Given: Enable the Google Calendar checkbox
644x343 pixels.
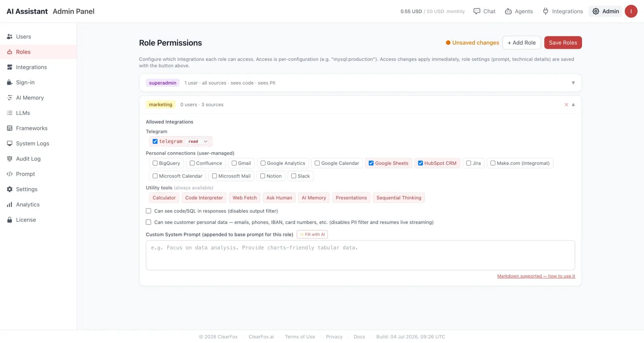Looking at the screenshot, I should 317,163.
